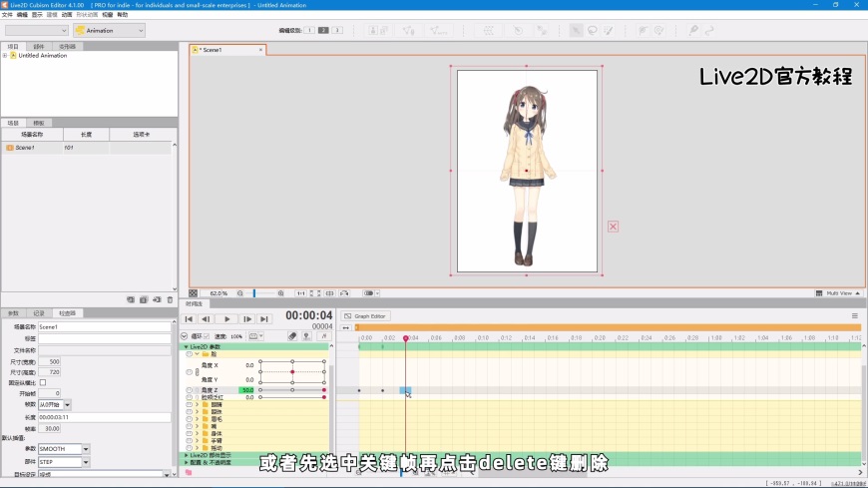Click the 角度 Z parameter slider
868x488 pixels.
[x=292, y=390]
